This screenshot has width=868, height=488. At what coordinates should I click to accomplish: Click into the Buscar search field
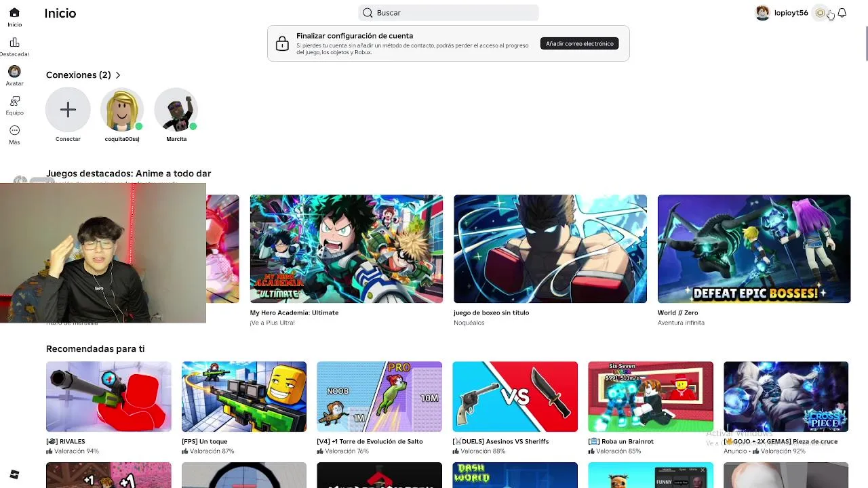[448, 13]
